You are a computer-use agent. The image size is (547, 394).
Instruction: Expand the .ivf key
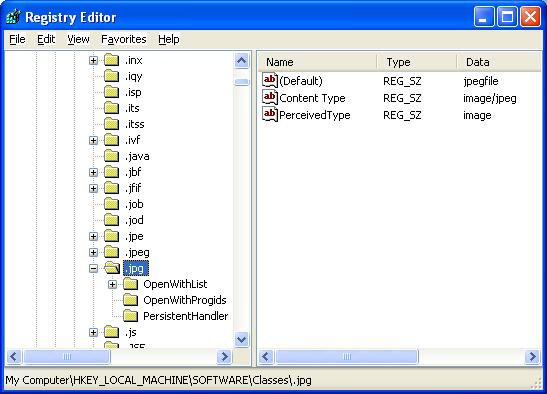[93, 140]
